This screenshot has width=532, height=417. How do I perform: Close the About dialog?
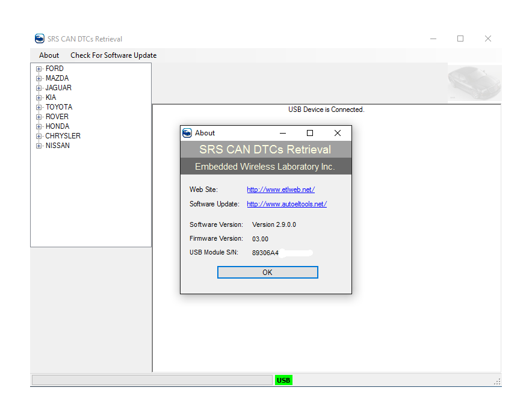[338, 133]
